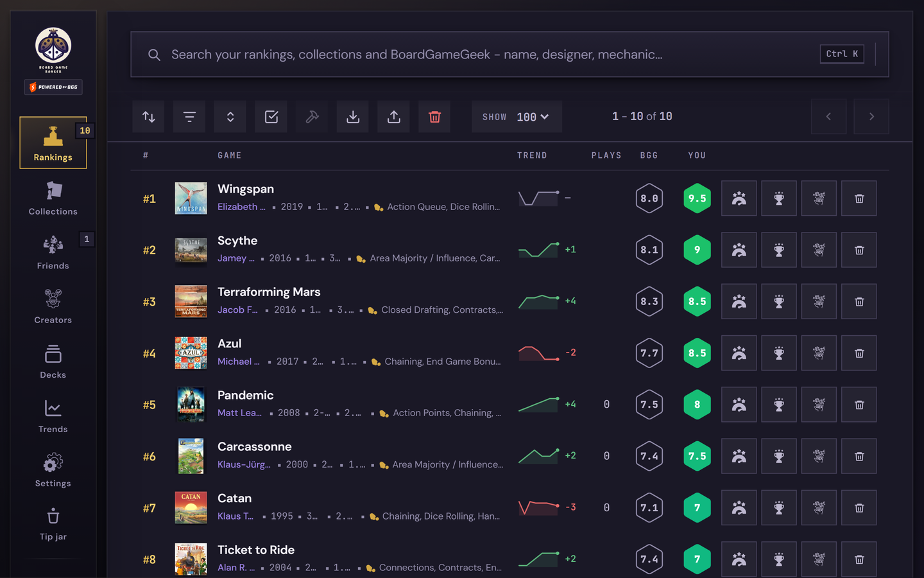Click the trophy icon in Catan row
924x578 pixels.
tap(779, 508)
